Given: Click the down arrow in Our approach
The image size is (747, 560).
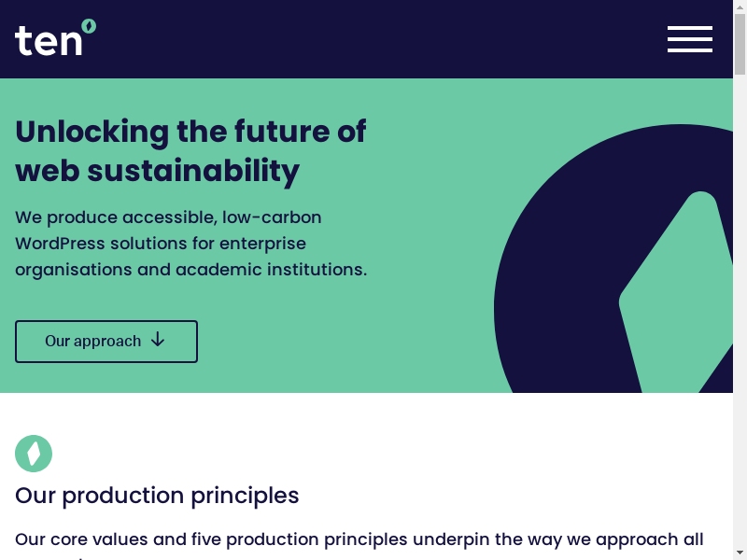Looking at the screenshot, I should (158, 340).
